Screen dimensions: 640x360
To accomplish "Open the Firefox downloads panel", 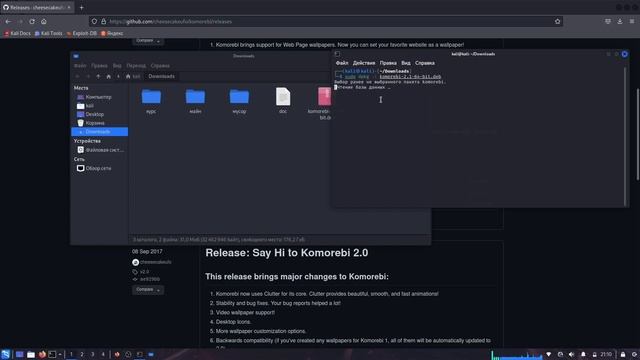I will pyautogui.click(x=620, y=21).
